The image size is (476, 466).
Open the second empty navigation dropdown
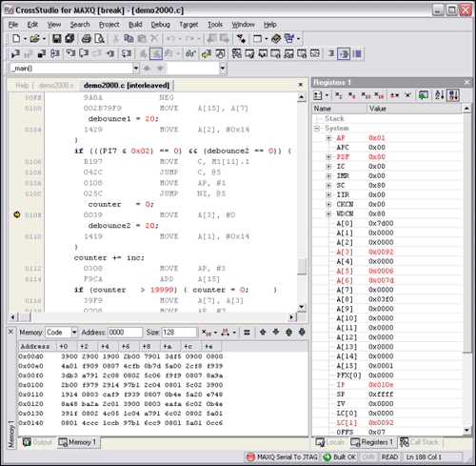(x=223, y=69)
